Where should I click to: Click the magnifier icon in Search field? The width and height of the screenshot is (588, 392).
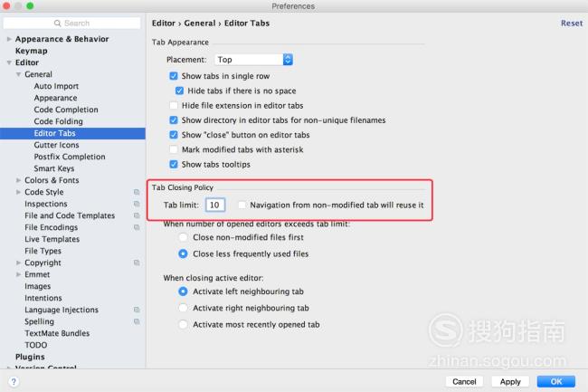pos(57,24)
